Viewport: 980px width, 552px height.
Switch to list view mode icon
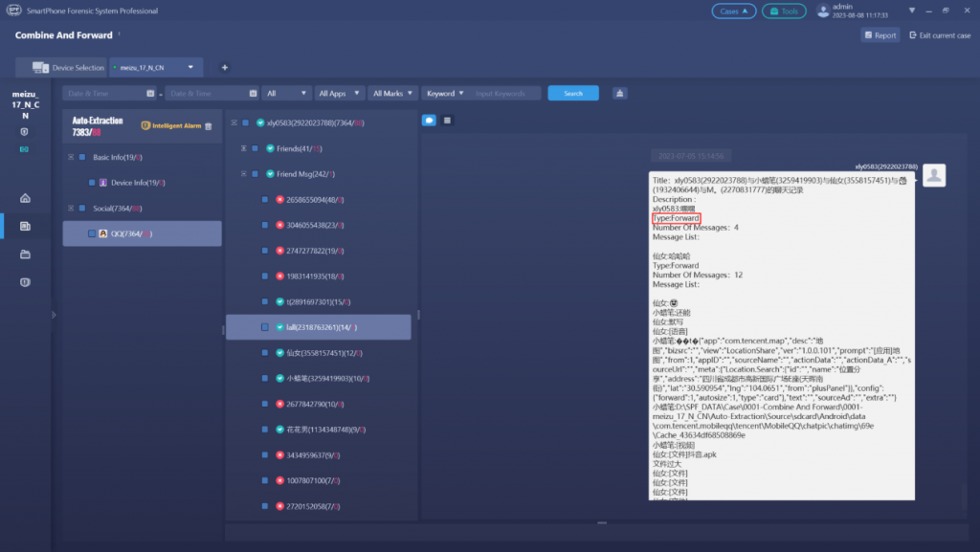(x=447, y=121)
